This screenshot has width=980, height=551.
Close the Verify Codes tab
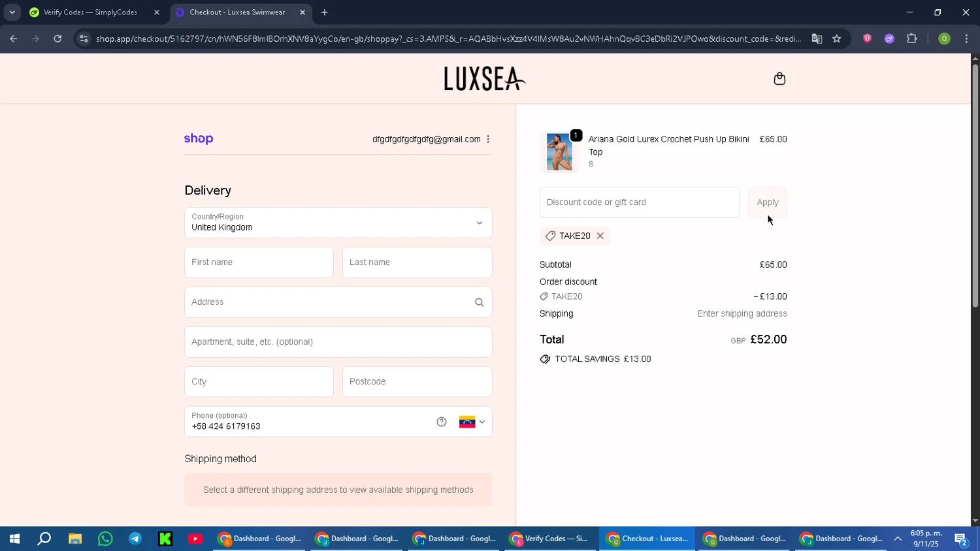pyautogui.click(x=157, y=12)
